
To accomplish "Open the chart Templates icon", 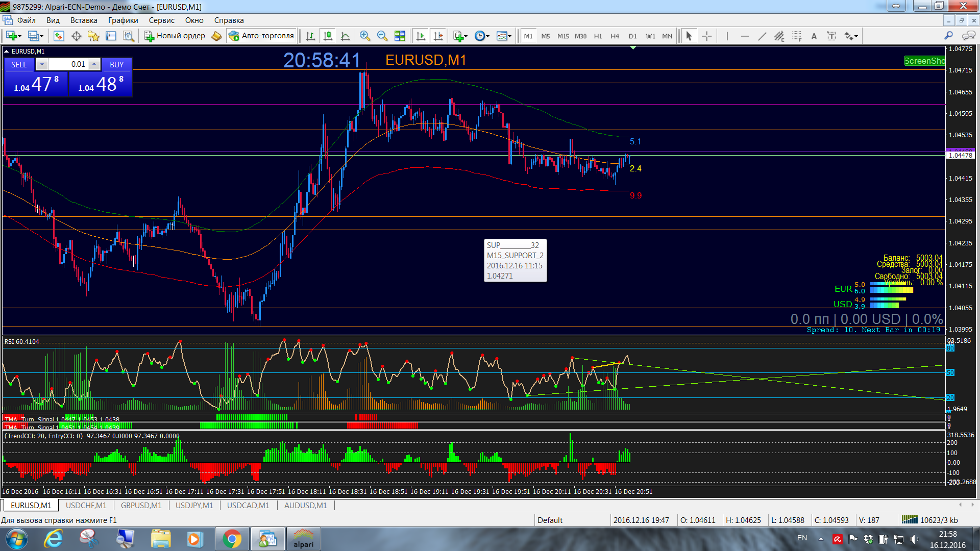I will 501,36.
